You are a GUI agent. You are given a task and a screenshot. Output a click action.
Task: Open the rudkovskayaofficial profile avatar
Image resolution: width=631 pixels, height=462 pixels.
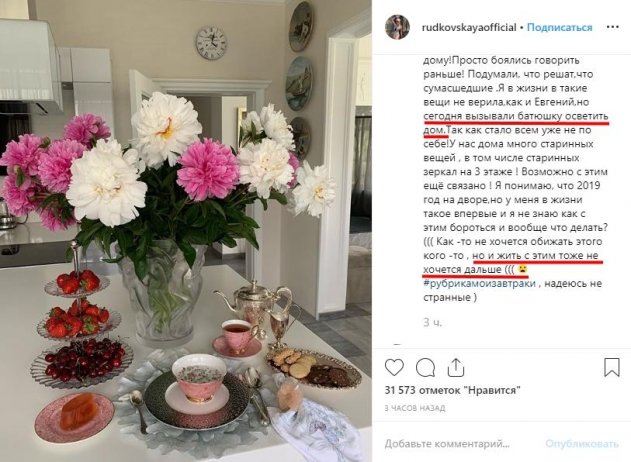point(398,27)
